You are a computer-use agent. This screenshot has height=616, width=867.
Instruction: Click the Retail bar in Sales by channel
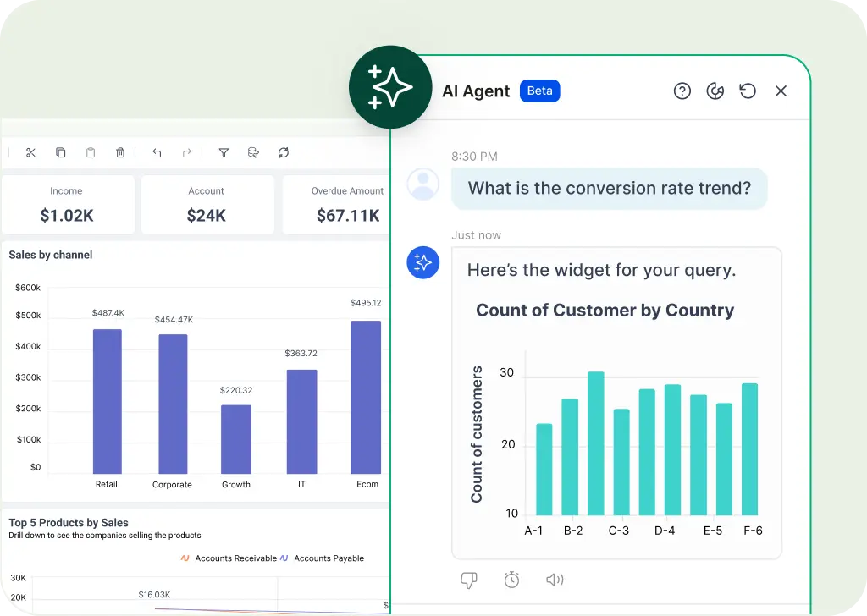coord(106,398)
